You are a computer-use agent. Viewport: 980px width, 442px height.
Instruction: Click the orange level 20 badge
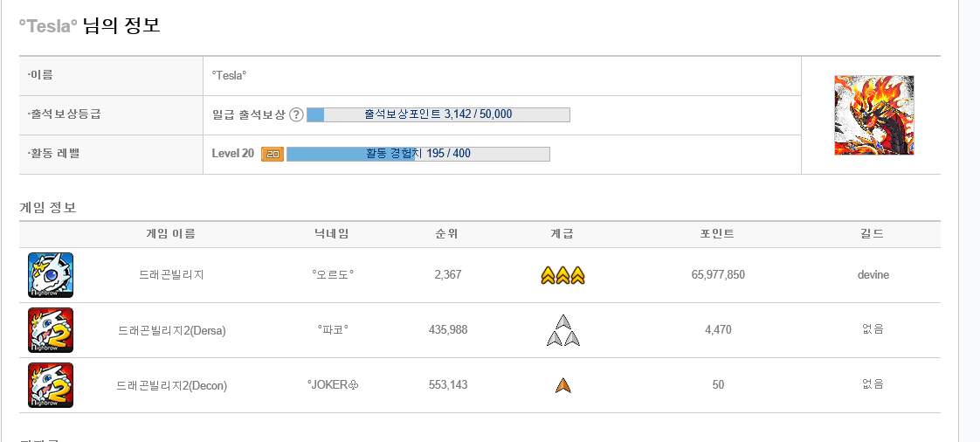tap(273, 154)
